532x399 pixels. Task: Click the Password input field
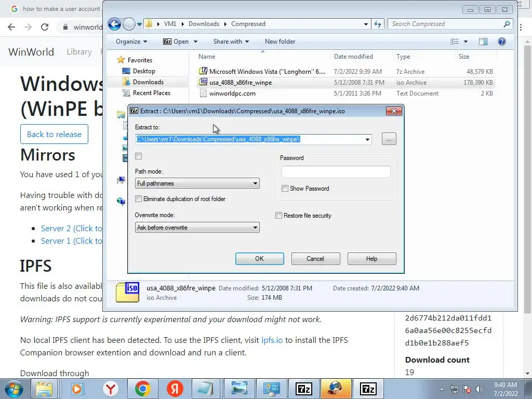coord(336,171)
